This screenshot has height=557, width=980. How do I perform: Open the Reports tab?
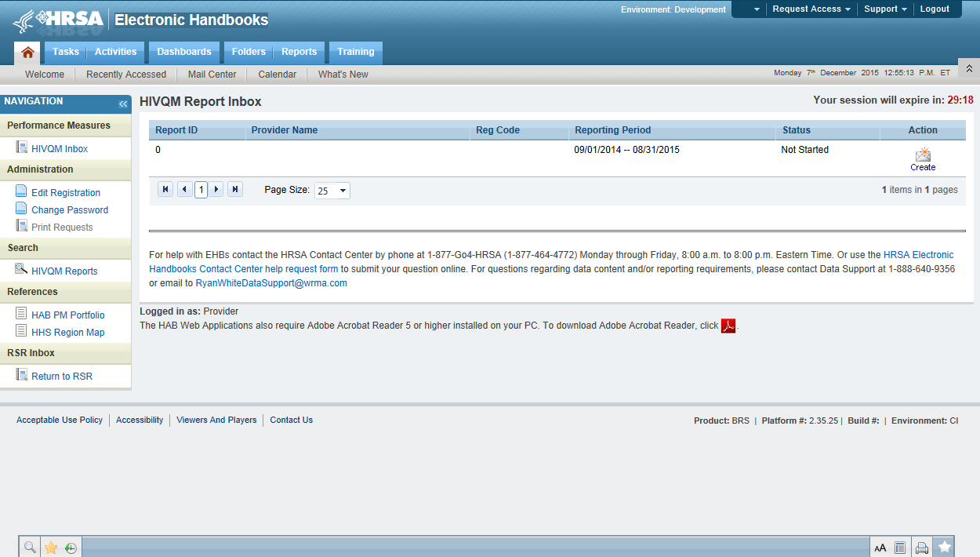(x=299, y=52)
